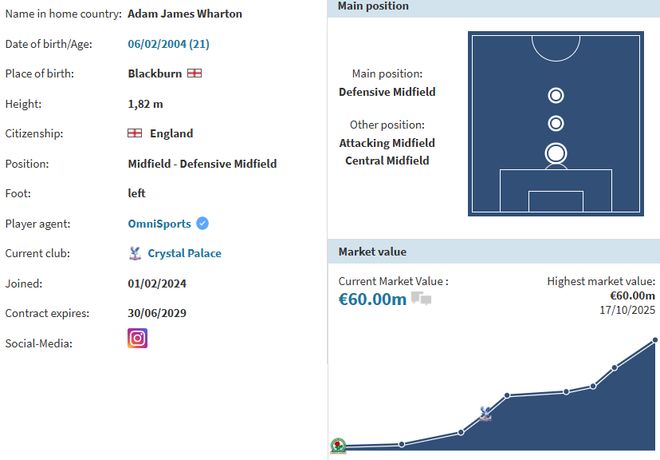Click the latest data point on value chart
The width and height of the screenshot is (660, 460).
click(x=655, y=340)
